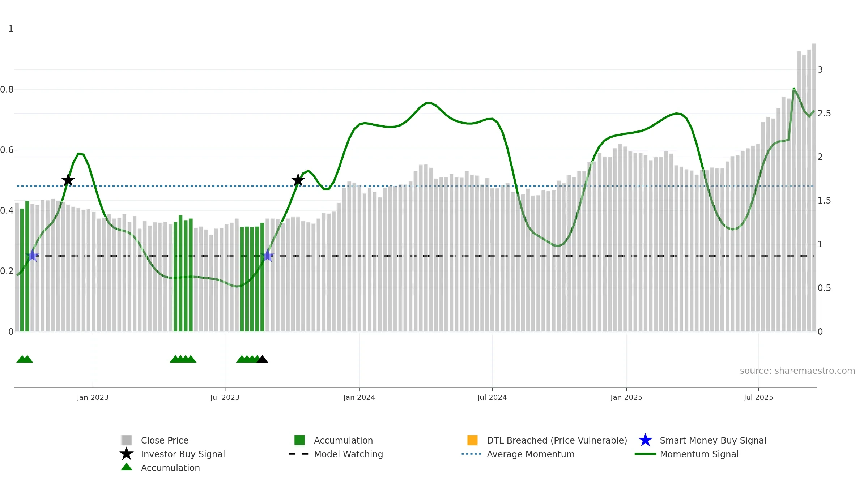Click the Investor Buy Signal star near Jan 2023
868x488 pixels.
pyautogui.click(x=68, y=180)
